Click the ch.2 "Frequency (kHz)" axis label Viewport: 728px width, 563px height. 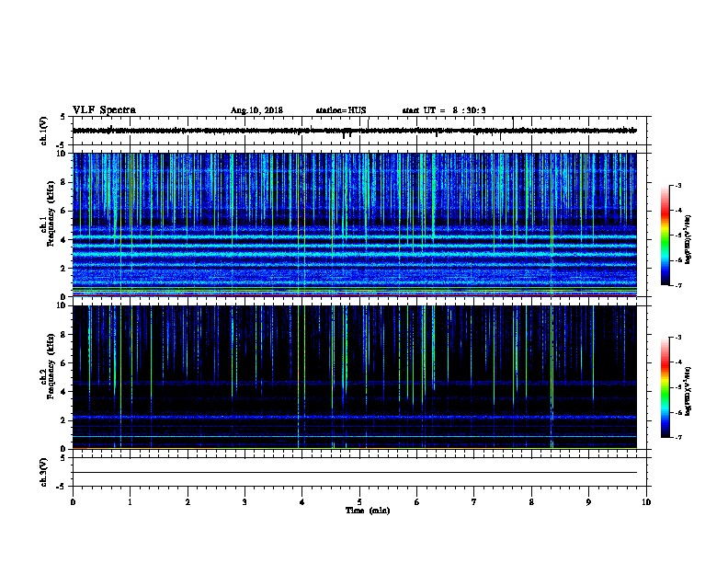pyautogui.click(x=51, y=366)
